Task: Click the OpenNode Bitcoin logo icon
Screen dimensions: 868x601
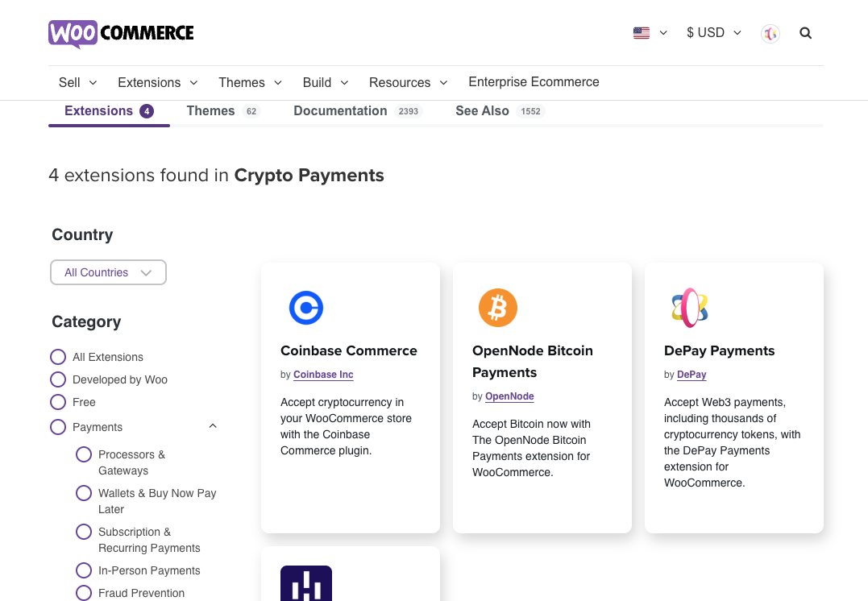Action: coord(497,308)
